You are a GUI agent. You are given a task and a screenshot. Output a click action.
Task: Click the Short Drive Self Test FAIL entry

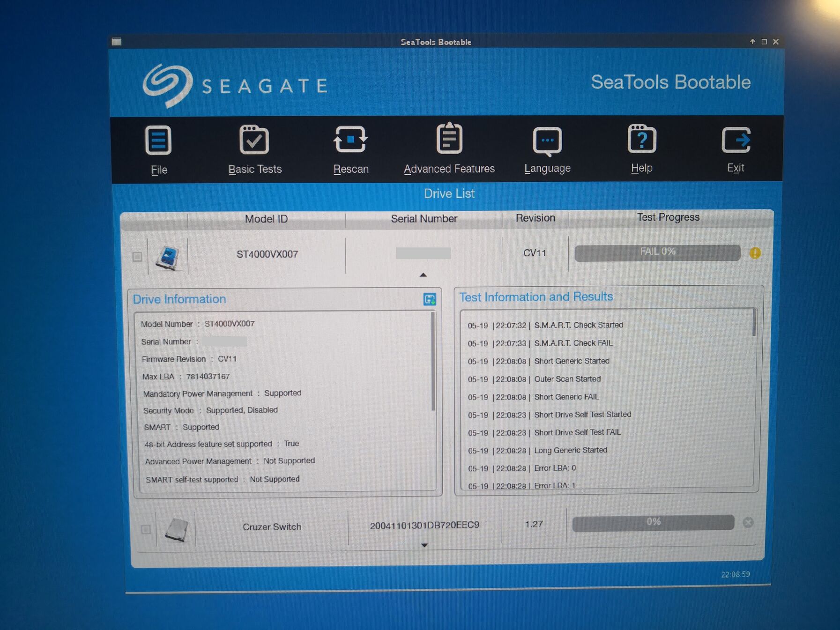click(544, 433)
